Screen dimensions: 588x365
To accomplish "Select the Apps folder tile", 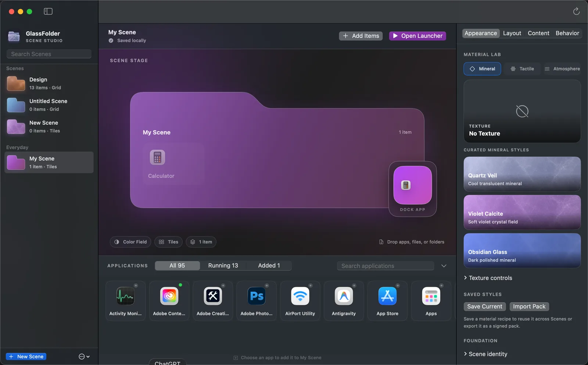I will (x=431, y=301).
